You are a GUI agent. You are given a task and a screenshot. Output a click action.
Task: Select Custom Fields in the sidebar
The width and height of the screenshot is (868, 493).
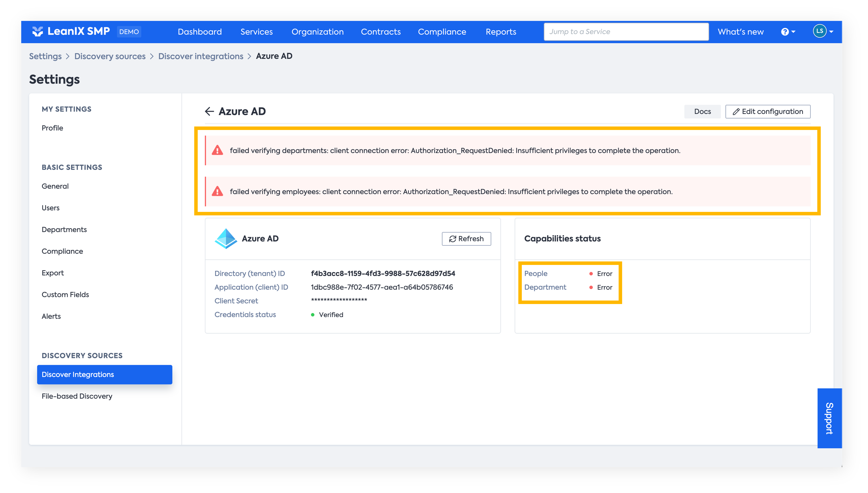click(65, 295)
